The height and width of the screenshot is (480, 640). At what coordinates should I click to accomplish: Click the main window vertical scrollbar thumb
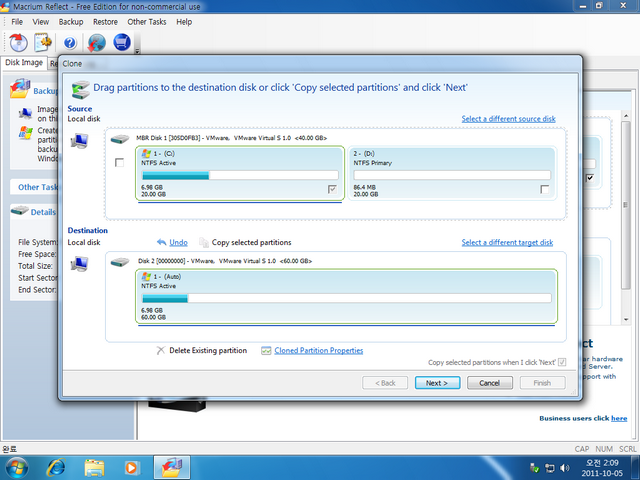pos(626,205)
